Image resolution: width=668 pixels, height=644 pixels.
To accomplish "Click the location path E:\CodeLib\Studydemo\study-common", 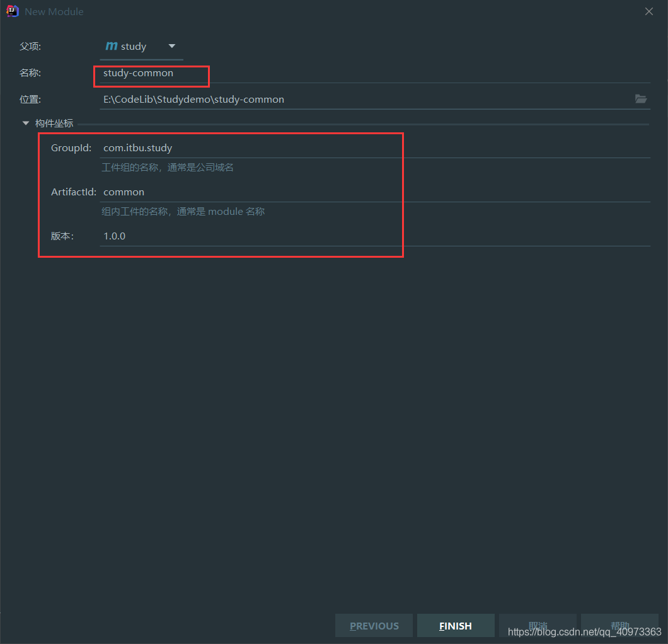I will tap(193, 99).
